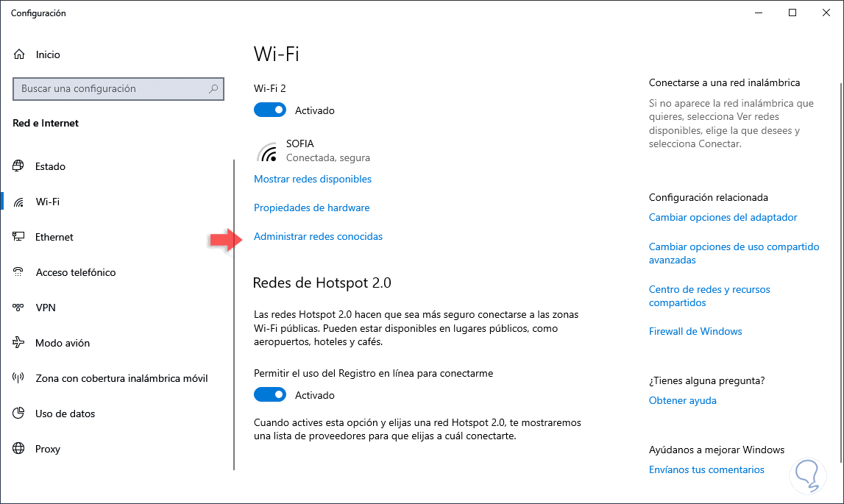Open Administrar redes conocidas
Viewport: 844px width, 504px height.
pos(318,236)
